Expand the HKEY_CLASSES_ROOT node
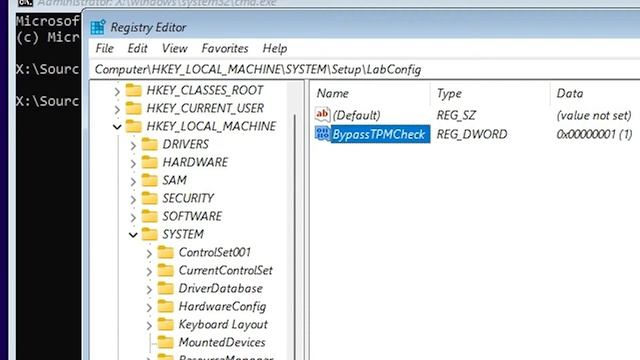640x360 pixels. click(x=117, y=91)
